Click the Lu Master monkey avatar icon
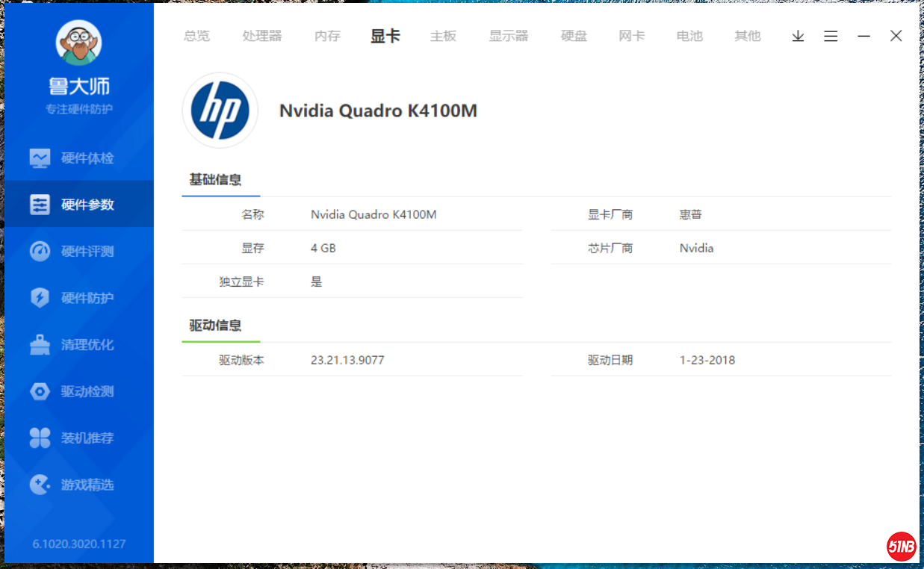The height and width of the screenshot is (569, 924). (78, 43)
